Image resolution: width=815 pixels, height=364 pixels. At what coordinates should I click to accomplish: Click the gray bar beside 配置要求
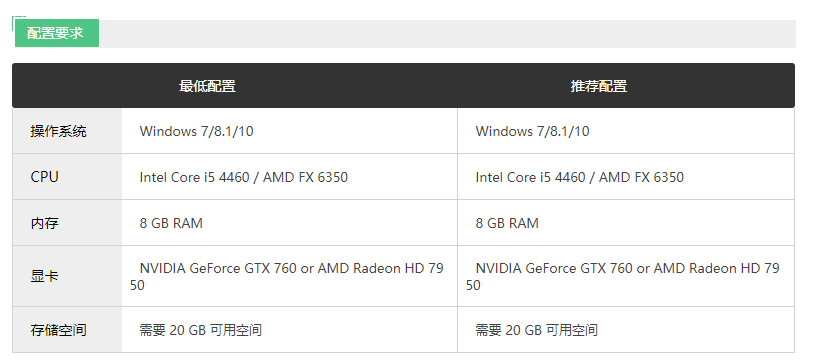(x=447, y=34)
